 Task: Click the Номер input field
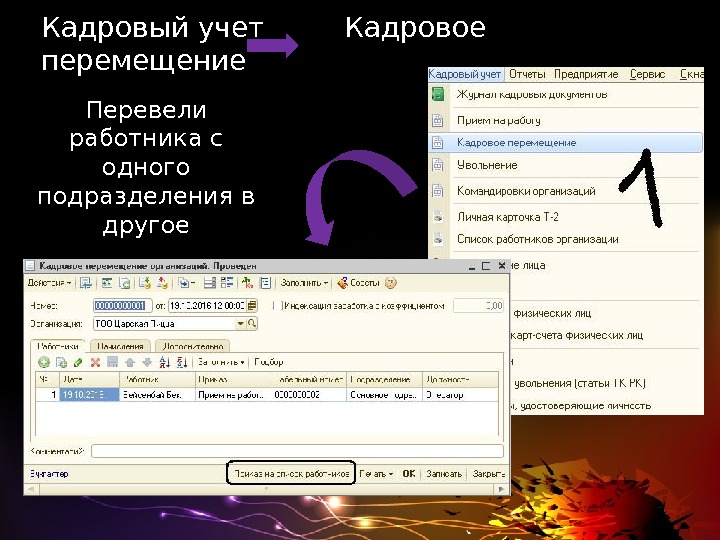[123, 305]
